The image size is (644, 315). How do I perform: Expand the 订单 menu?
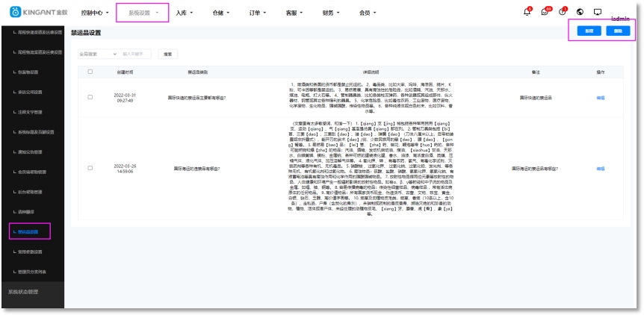[258, 13]
